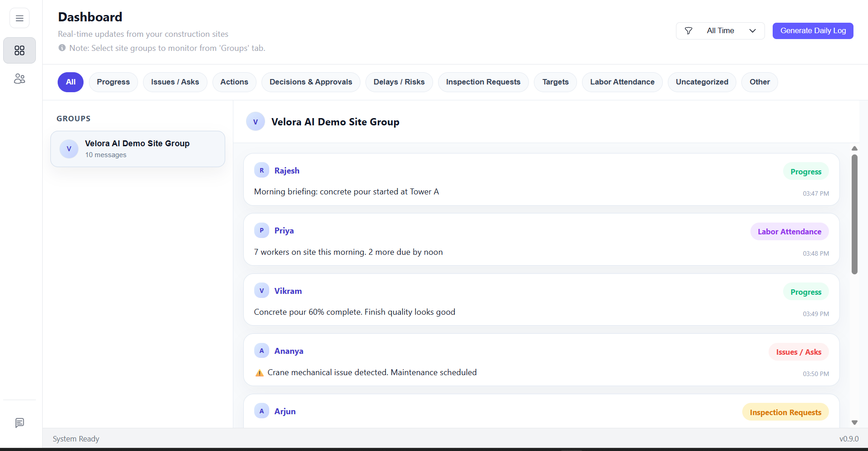Select the Inspection Requests tab
868x451 pixels.
pos(483,82)
